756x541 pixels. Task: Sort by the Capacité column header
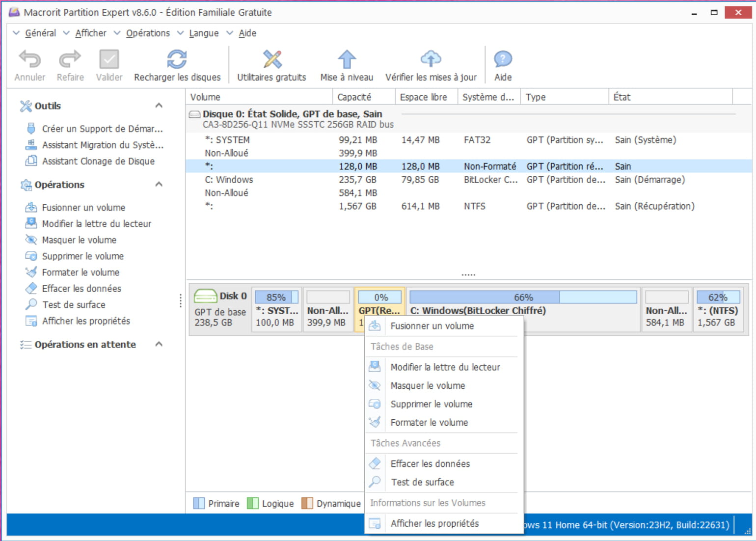[364, 97]
